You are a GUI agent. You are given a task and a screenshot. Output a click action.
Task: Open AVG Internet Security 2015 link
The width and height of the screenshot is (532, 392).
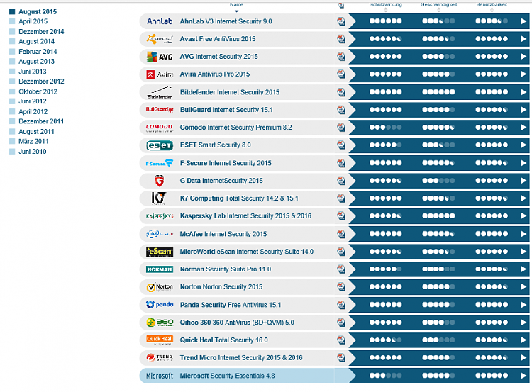tap(219, 57)
